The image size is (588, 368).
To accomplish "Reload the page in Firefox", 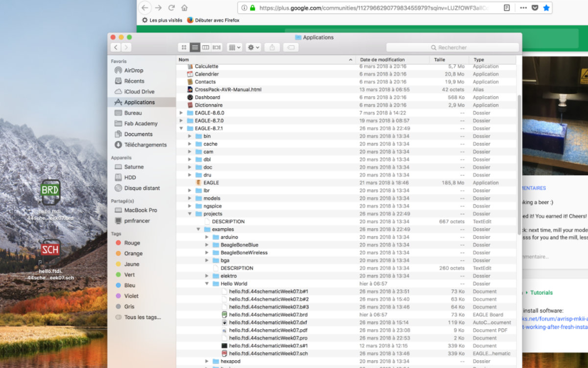I will (171, 8).
